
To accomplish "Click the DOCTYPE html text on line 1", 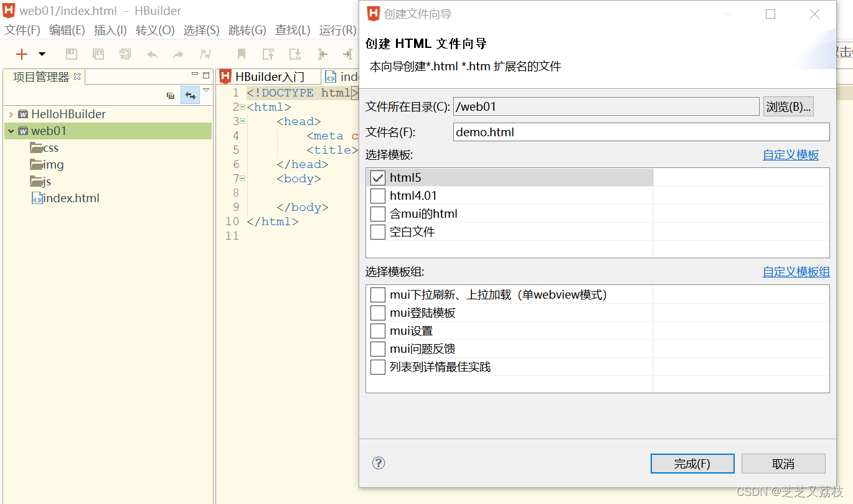I will pos(302,93).
